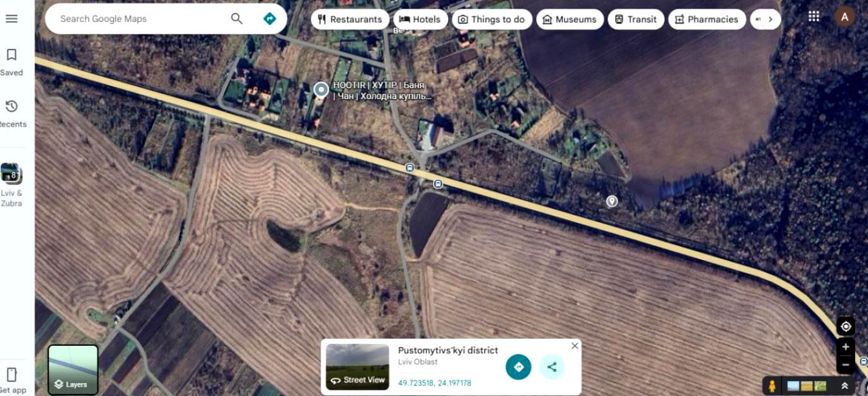
Task: Expand the imagery strip with double chevron
Action: pos(844,385)
